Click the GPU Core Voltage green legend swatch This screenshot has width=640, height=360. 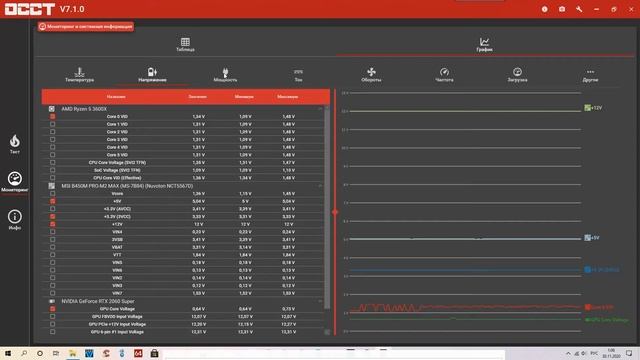pyautogui.click(x=587, y=320)
